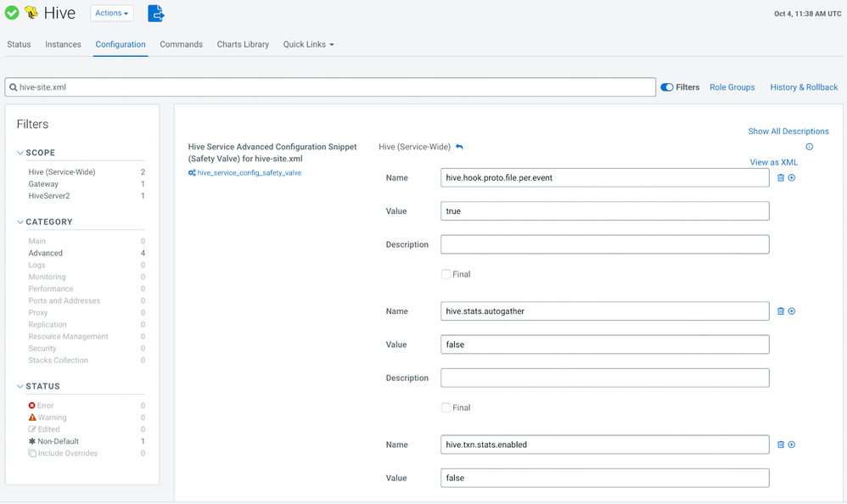This screenshot has width=847, height=504.
Task: Click Show All Descriptions
Action: (x=788, y=132)
